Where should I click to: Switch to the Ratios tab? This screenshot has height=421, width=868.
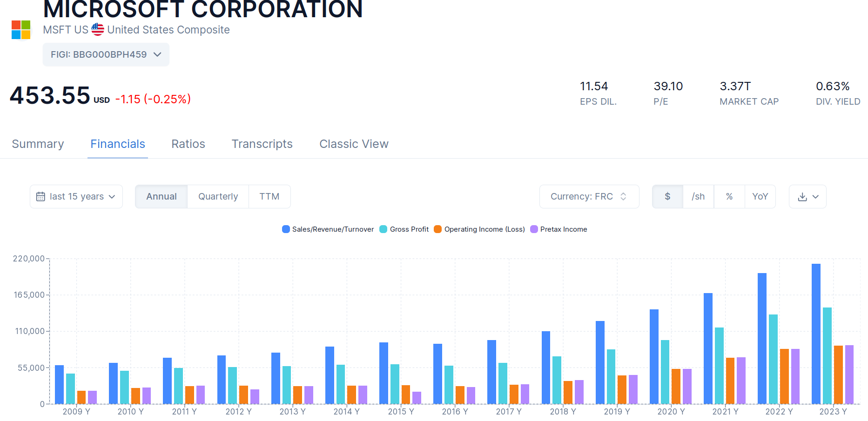click(x=188, y=144)
